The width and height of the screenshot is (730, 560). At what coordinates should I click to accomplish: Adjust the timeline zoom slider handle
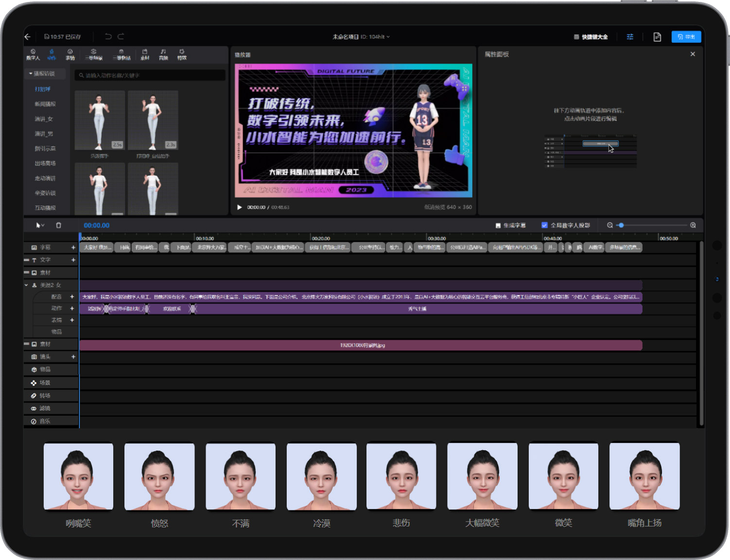coord(621,225)
